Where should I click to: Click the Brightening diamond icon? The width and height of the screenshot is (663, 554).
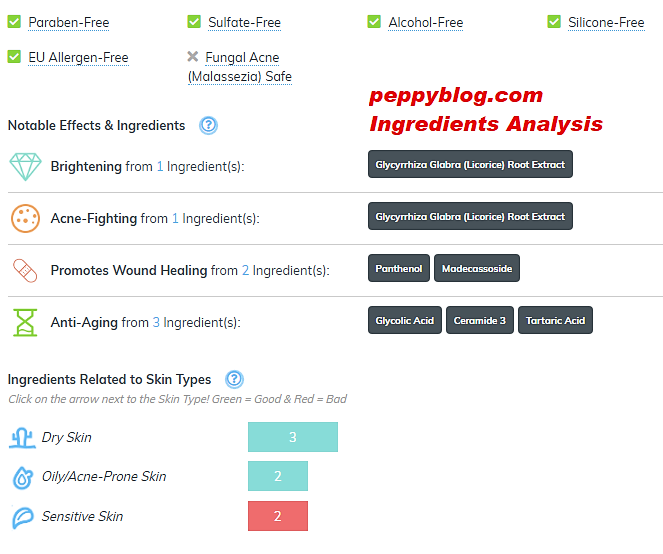coord(25,166)
